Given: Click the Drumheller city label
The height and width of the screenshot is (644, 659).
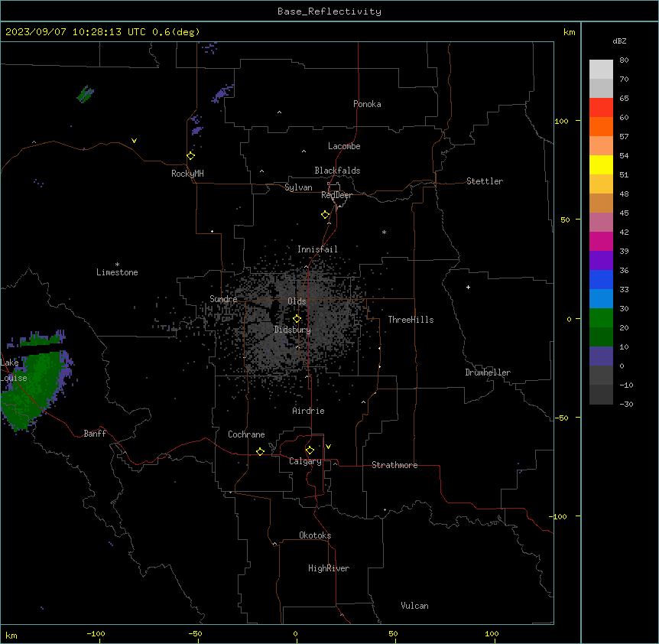Looking at the screenshot, I should [488, 372].
